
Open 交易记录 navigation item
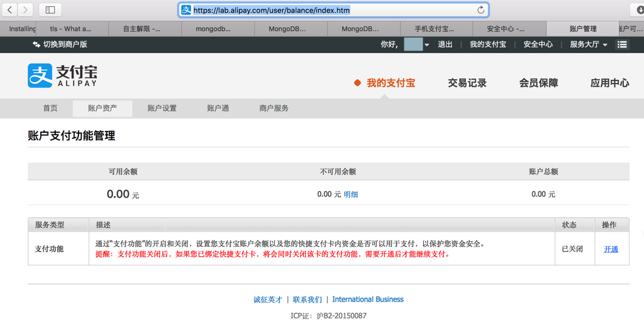(467, 83)
